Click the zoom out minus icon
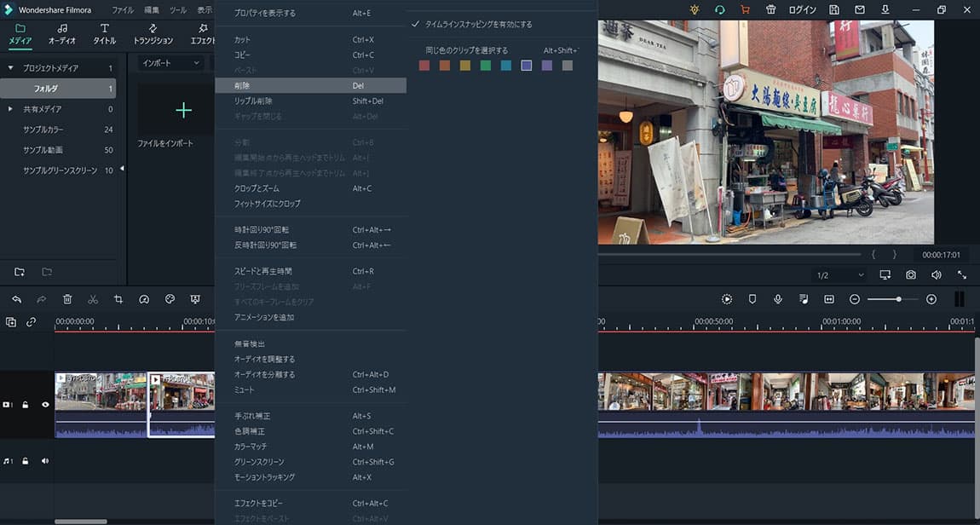Viewport: 980px width, 525px height. [x=855, y=299]
